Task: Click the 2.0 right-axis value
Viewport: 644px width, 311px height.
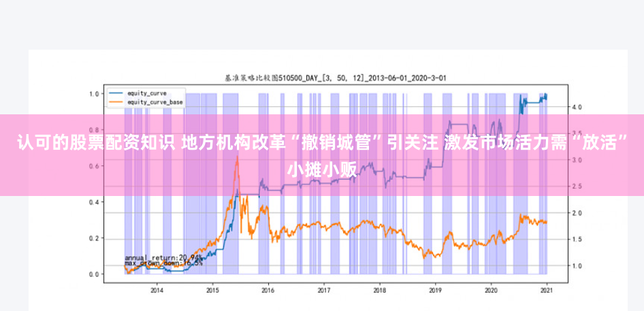Action: pyautogui.click(x=577, y=213)
